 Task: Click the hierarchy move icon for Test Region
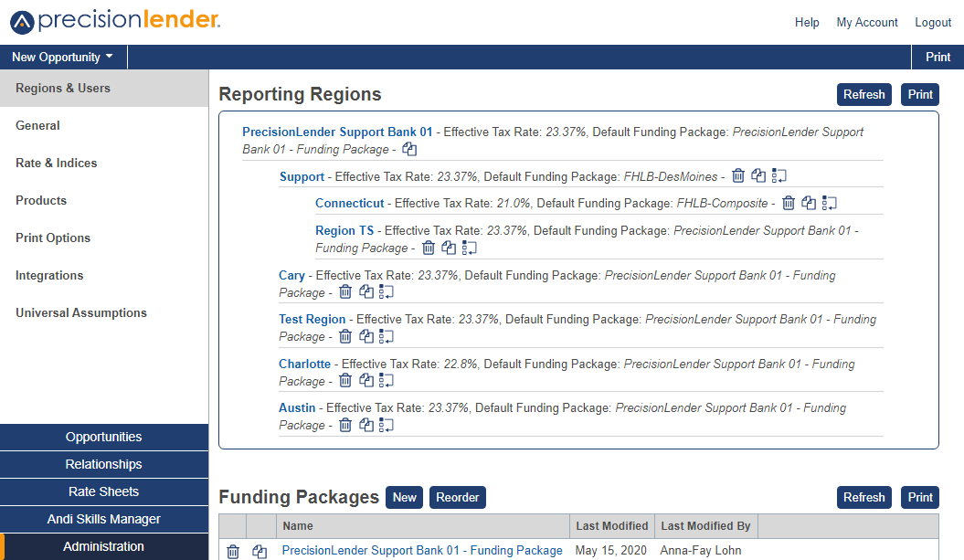click(387, 336)
